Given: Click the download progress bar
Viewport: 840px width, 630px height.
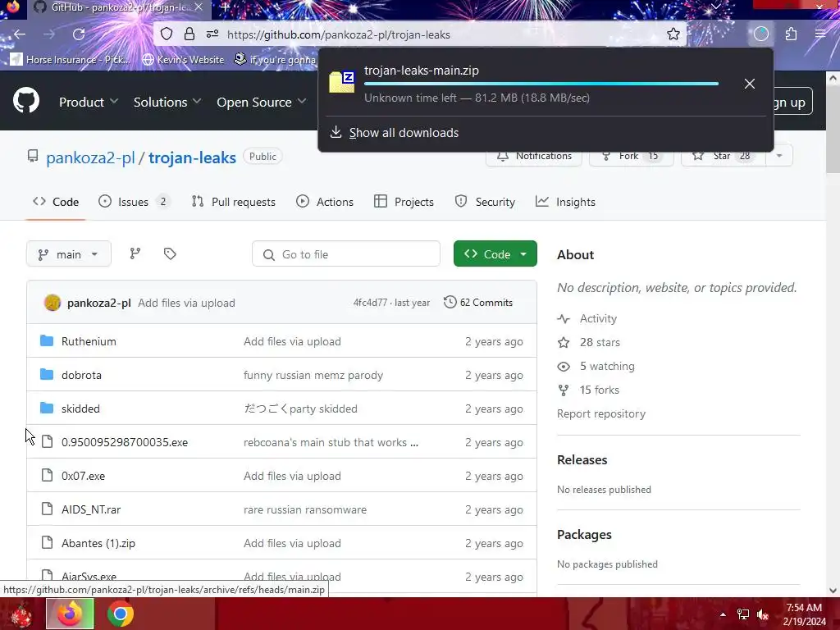Looking at the screenshot, I should pos(541,84).
